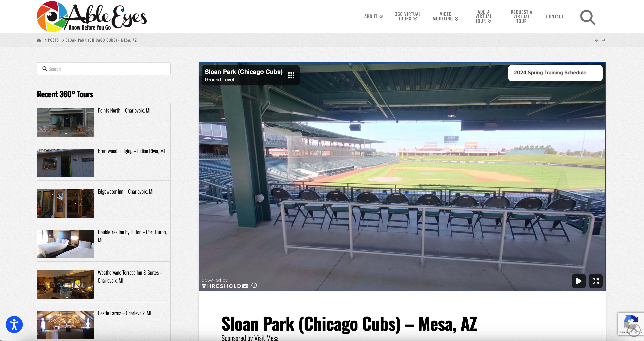Click the Threshold 360 info icon
The width and height of the screenshot is (644, 341).
click(x=254, y=285)
